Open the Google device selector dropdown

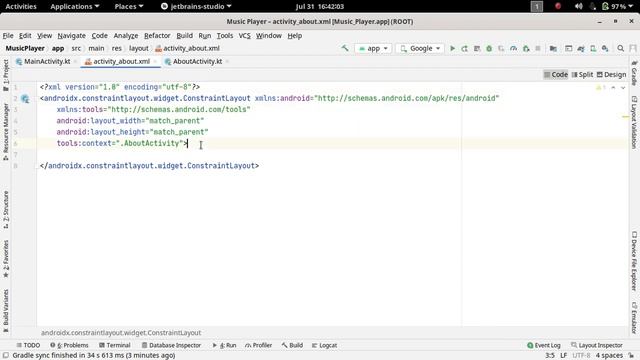click(x=420, y=48)
